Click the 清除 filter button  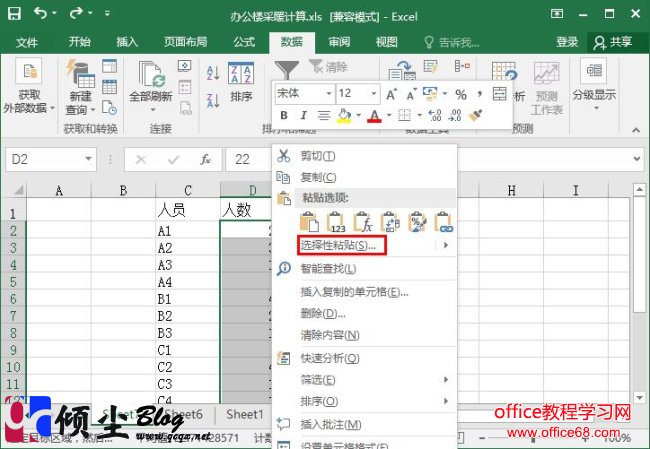[328, 66]
